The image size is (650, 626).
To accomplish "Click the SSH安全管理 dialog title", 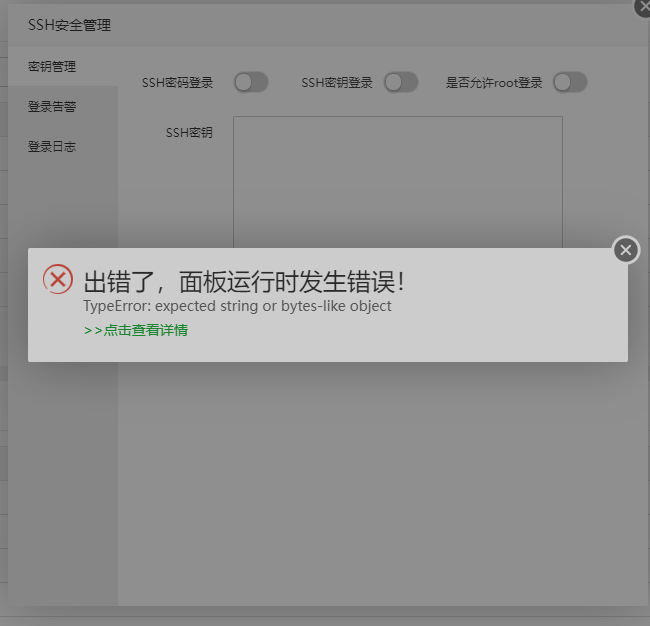I will point(69,25).
